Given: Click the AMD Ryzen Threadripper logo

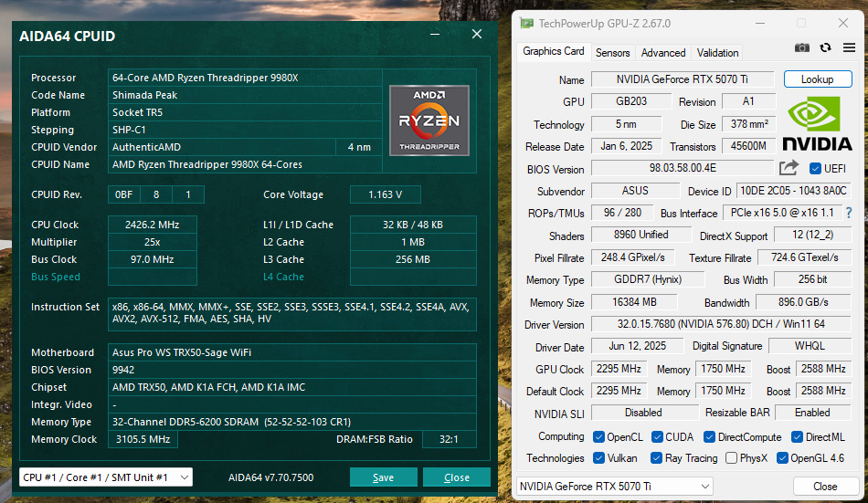Looking at the screenshot, I should [429, 121].
